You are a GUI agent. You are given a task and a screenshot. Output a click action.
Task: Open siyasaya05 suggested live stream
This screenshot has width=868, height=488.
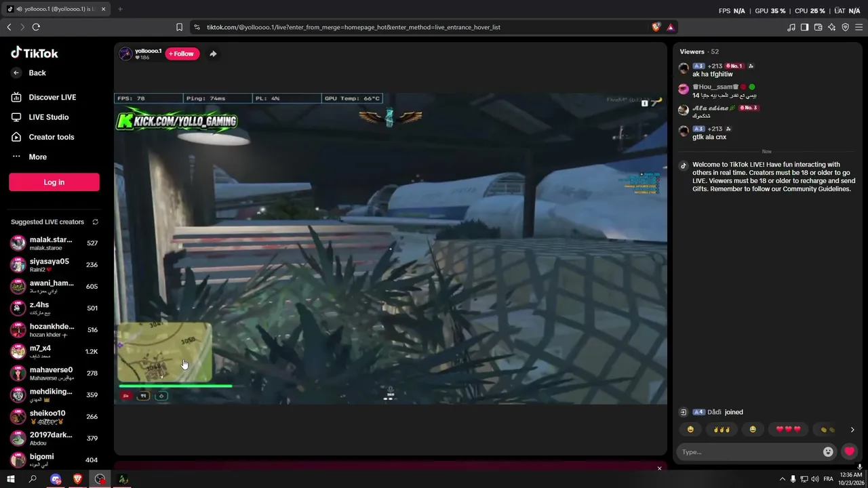[x=54, y=265]
